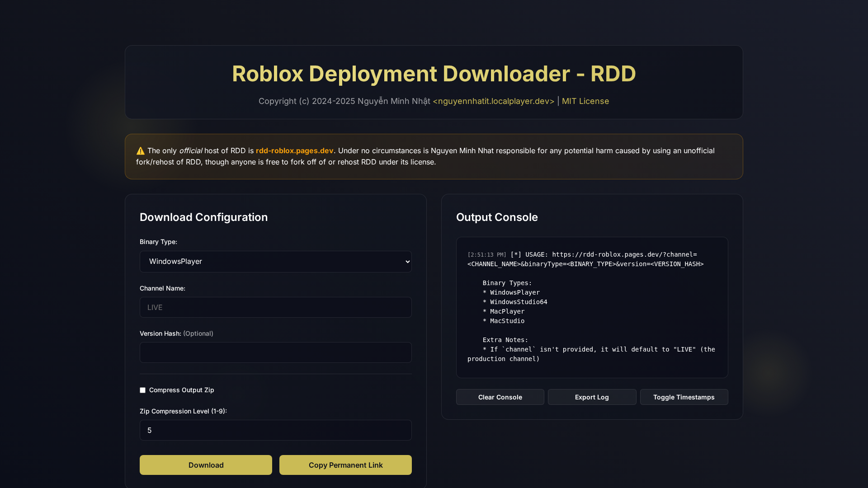The width and height of the screenshot is (868, 488).
Task: Click the Channel Name label
Action: coord(162,288)
